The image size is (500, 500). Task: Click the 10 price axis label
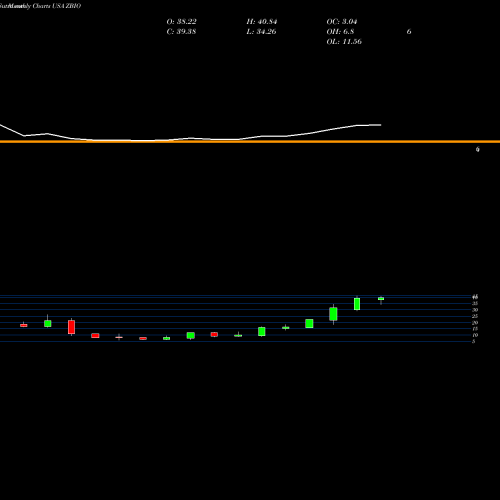(x=475, y=335)
